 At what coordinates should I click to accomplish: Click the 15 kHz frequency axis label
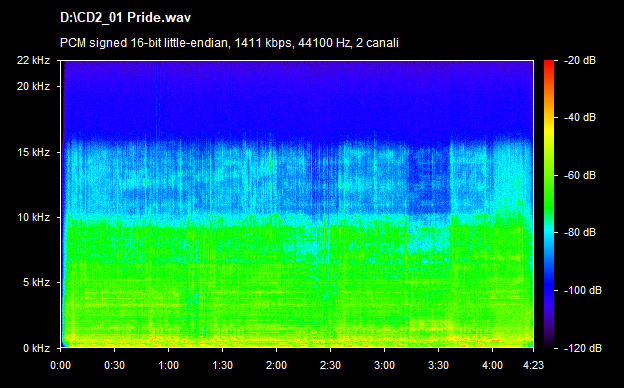(x=33, y=152)
